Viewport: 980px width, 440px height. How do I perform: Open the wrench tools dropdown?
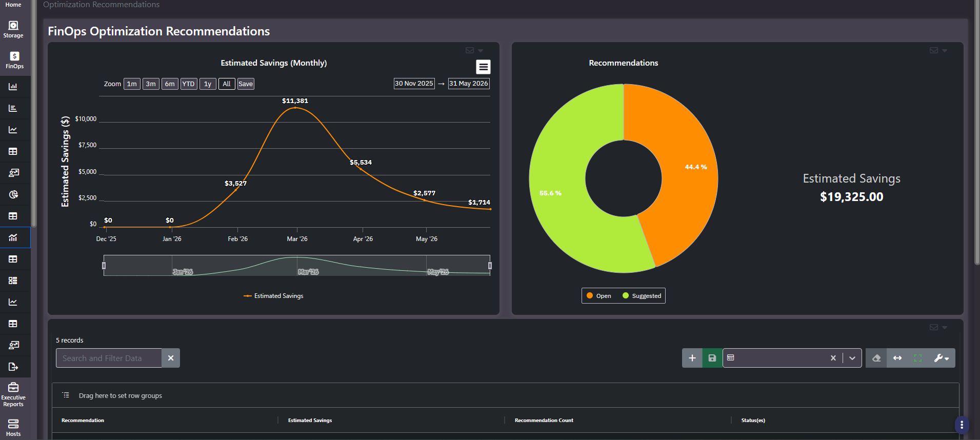pyautogui.click(x=942, y=358)
